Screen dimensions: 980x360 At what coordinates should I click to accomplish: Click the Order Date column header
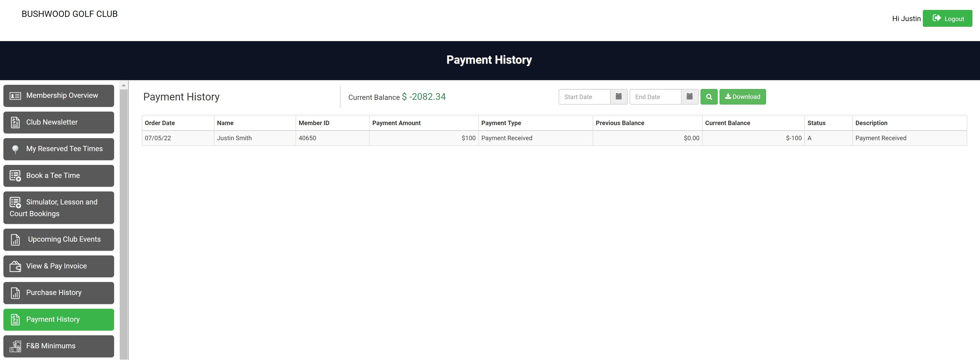click(x=160, y=123)
